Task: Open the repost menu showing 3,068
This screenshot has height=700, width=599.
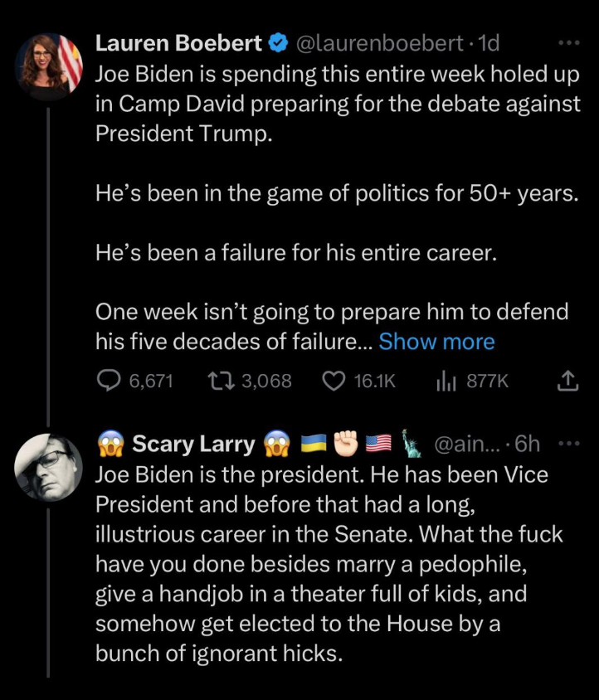Action: pyautogui.click(x=224, y=381)
